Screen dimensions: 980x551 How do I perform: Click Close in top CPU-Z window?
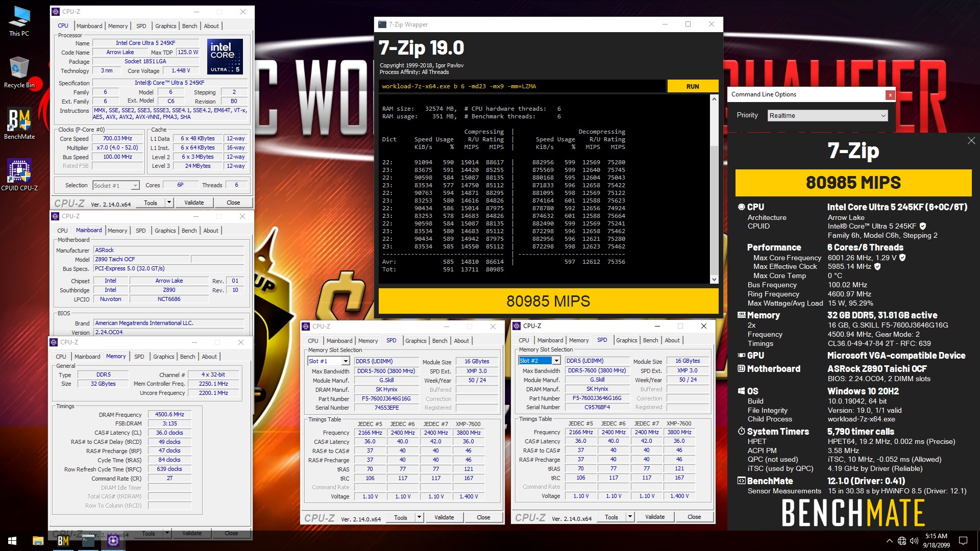coord(233,203)
